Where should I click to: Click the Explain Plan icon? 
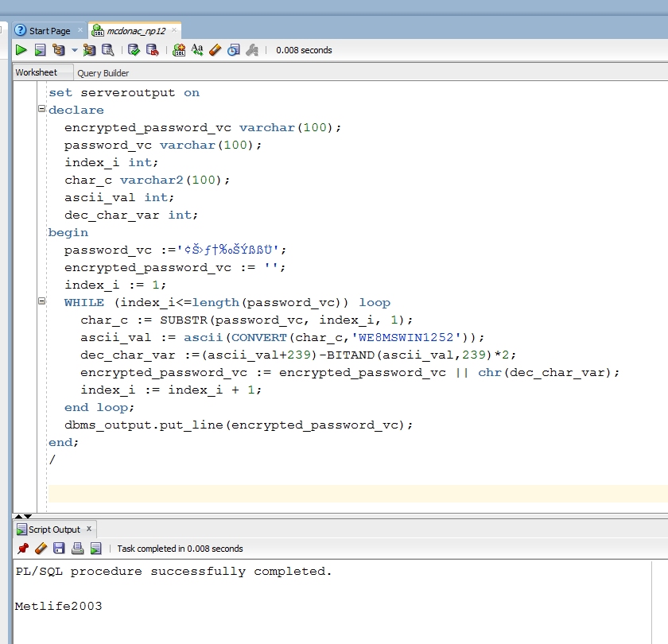(58, 50)
